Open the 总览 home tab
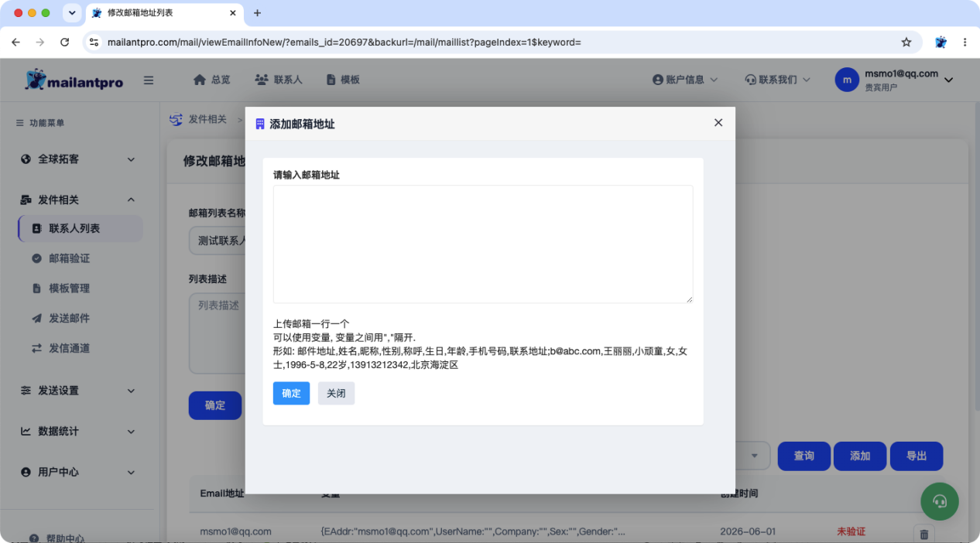980x543 pixels. pos(211,80)
